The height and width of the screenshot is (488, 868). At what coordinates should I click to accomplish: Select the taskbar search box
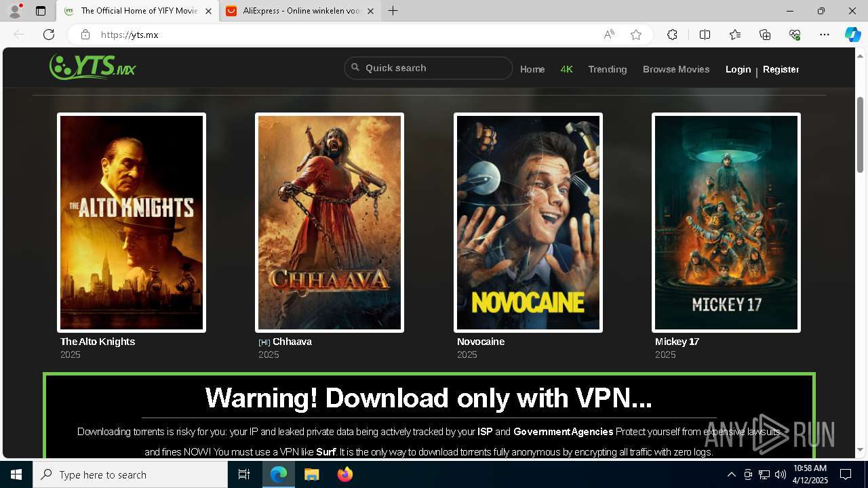point(130,474)
